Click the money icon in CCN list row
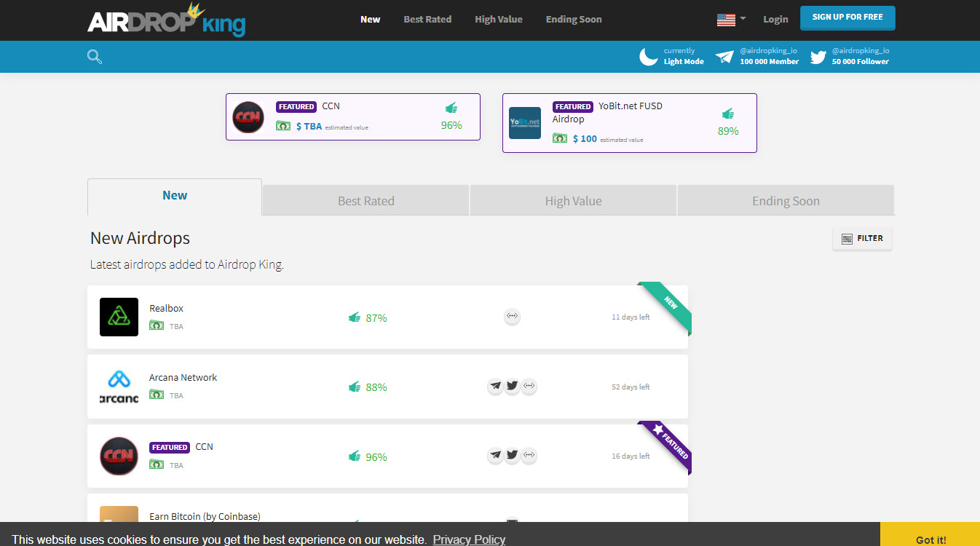The width and height of the screenshot is (980, 546). (157, 464)
